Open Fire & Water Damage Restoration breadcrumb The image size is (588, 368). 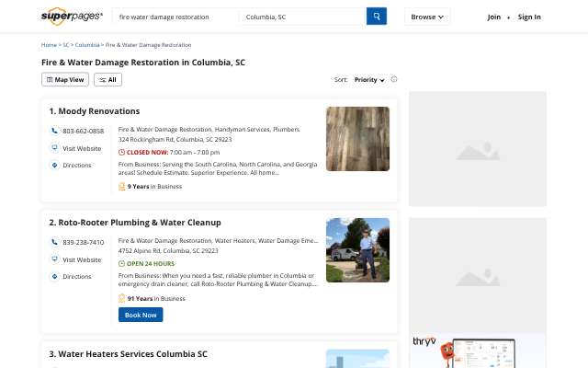148,45
